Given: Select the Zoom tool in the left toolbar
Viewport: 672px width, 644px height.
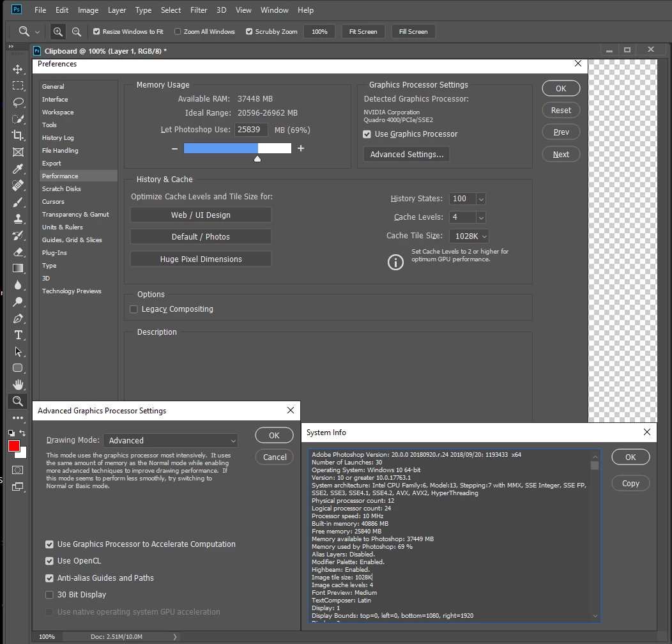Looking at the screenshot, I should coord(18,401).
